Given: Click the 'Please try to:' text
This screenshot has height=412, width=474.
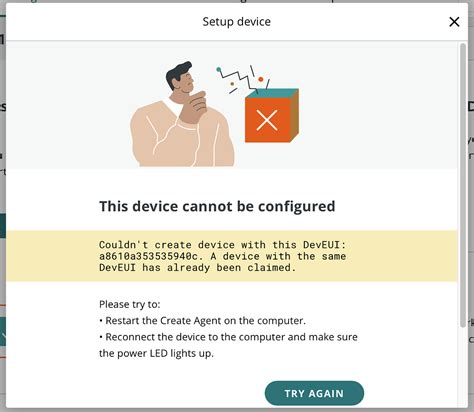Looking at the screenshot, I should 130,304.
